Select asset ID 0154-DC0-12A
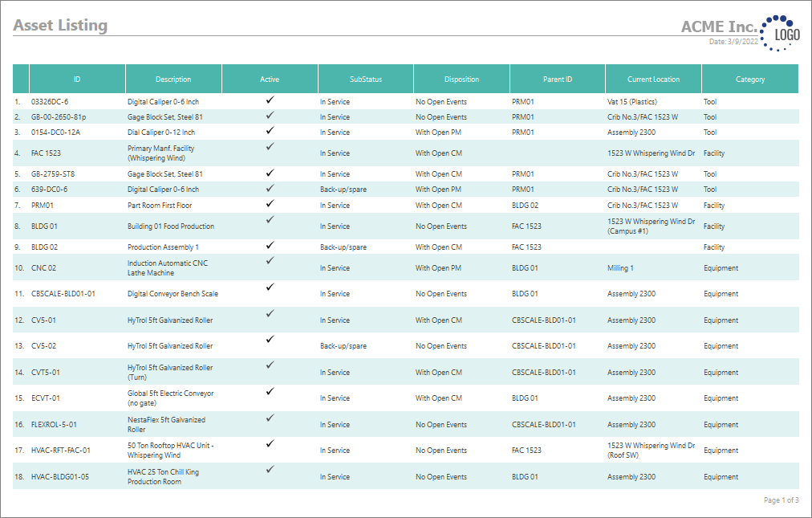This screenshot has width=812, height=518. [x=56, y=133]
